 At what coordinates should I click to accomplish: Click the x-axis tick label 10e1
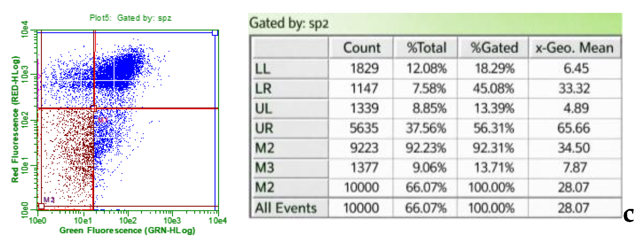point(83,220)
